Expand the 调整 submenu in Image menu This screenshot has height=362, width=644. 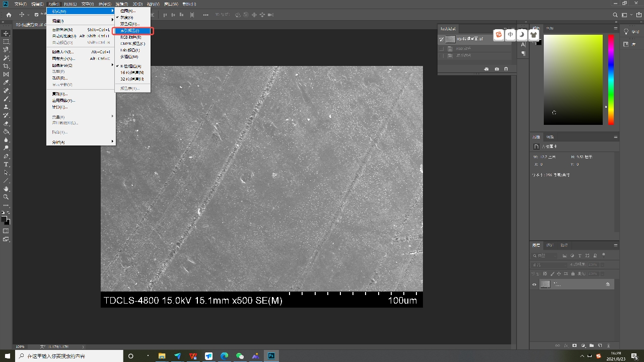[81, 21]
